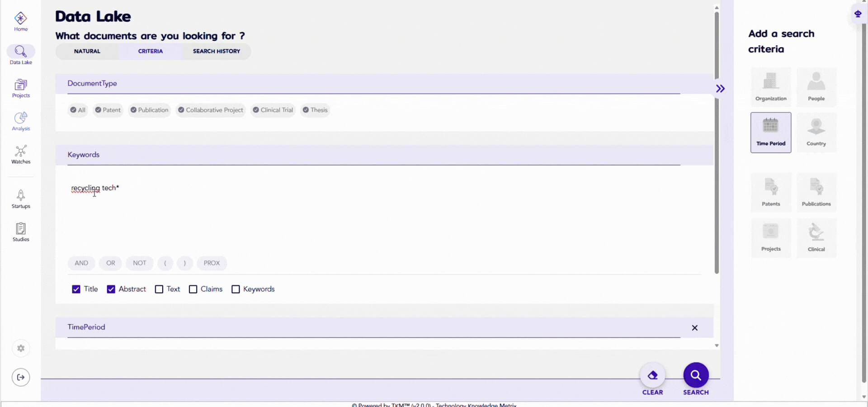The height and width of the screenshot is (407, 868).
Task: Open the Watches network icon
Action: click(21, 154)
